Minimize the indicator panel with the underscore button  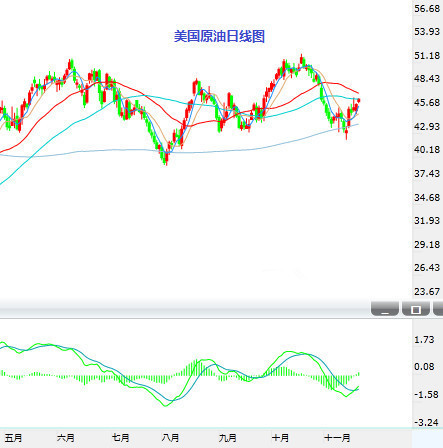[385, 308]
